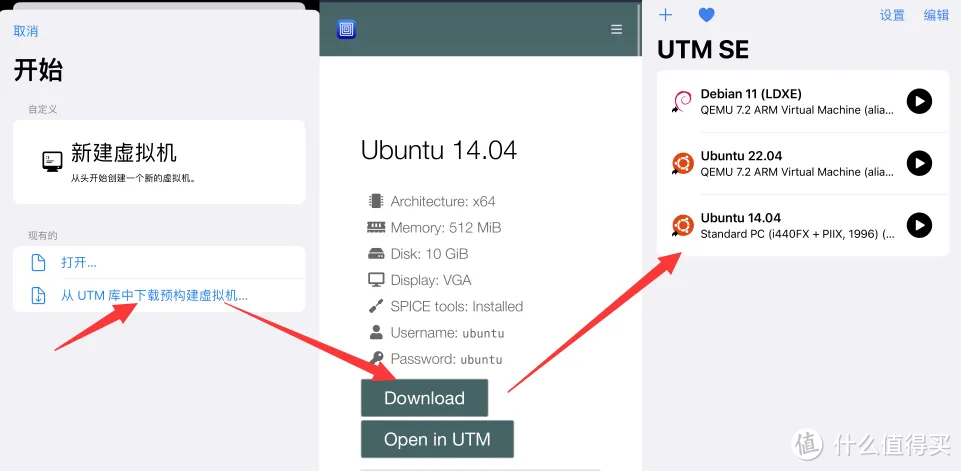Click the 开始 heading text

click(x=38, y=71)
